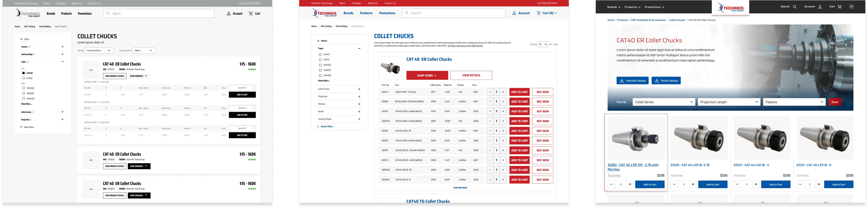Click the Techniks logo on dark header
Screen dimensions: 868x208
pyautogui.click(x=730, y=7)
